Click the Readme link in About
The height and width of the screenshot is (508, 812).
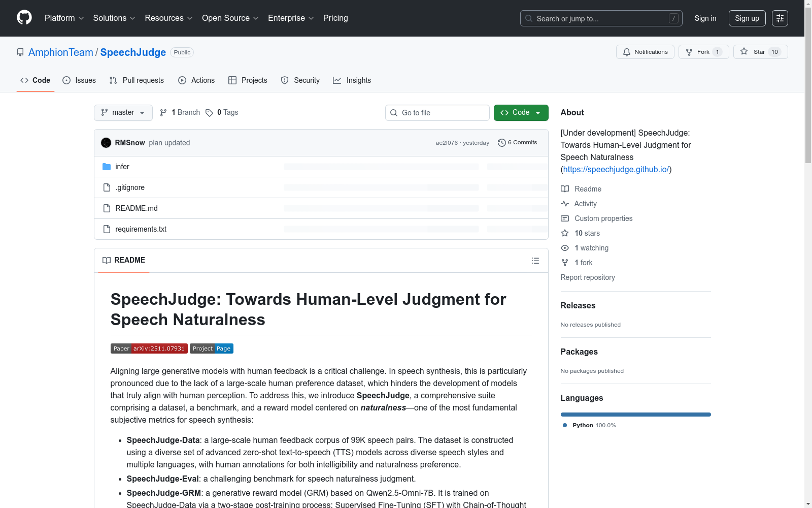(x=581, y=189)
